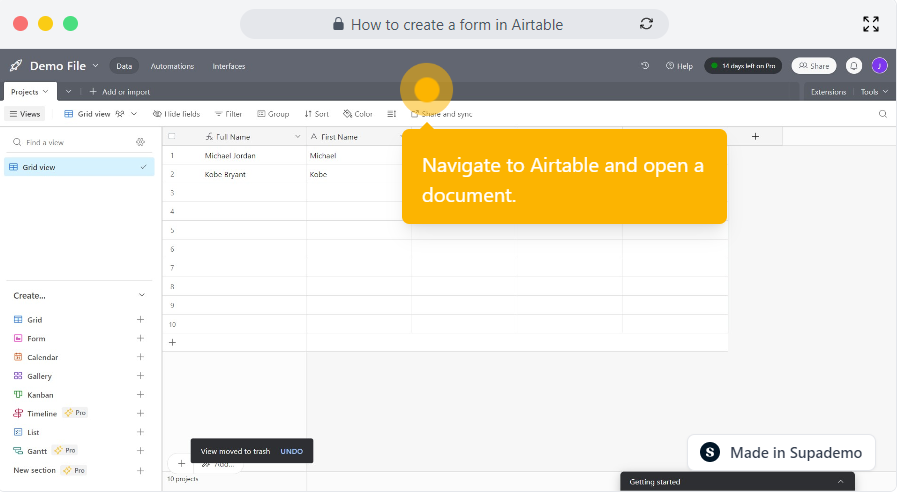Add a Kanban view plus

[x=140, y=394]
